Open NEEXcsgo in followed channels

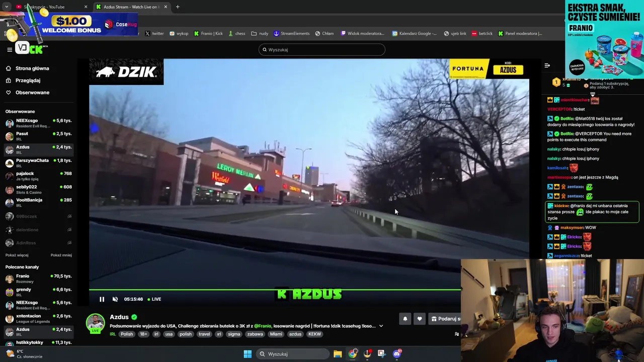tap(39, 123)
